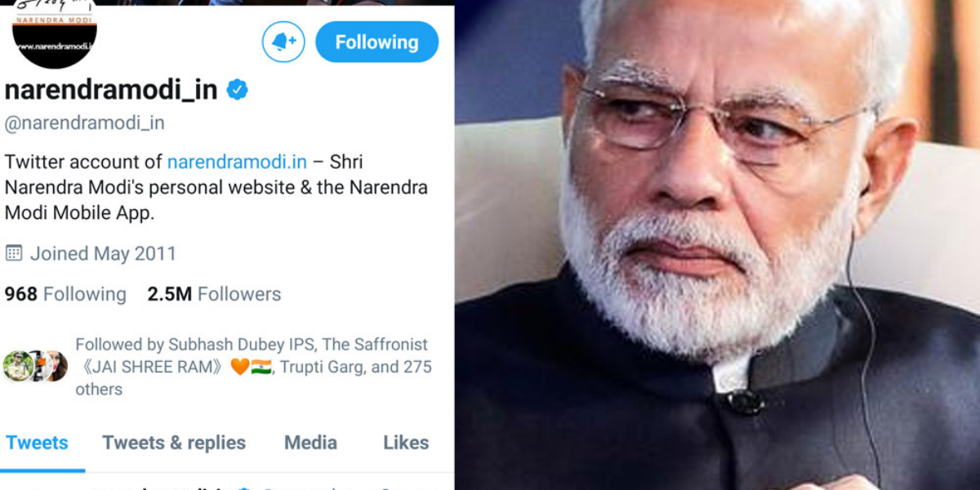Click the verified blue checkmark badge
The width and height of the screenshot is (980, 490).
[238, 91]
